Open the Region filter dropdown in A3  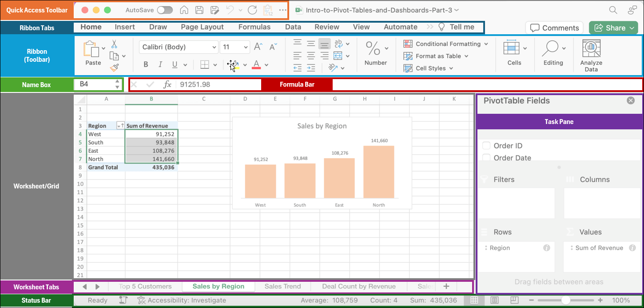point(120,126)
